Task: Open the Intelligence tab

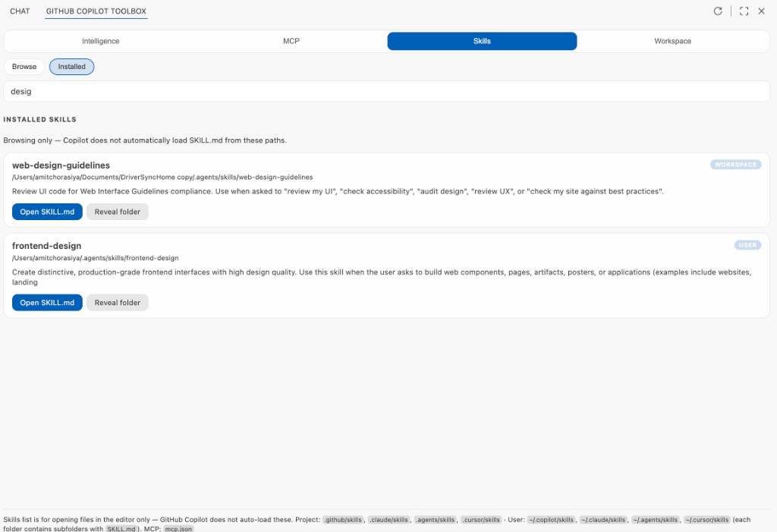Action: (100, 40)
